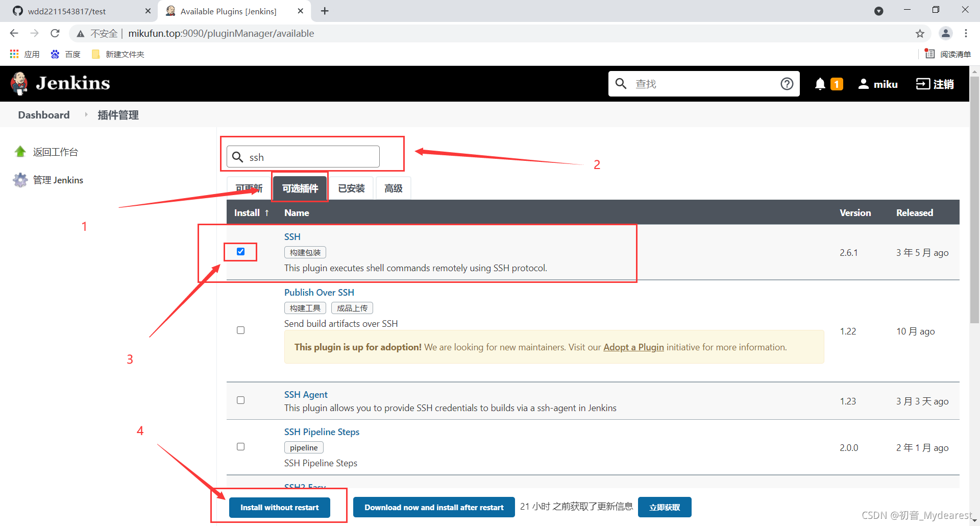Screen dimensions: 980x526
Task: Click the browser Back arrow
Action: tap(14, 33)
